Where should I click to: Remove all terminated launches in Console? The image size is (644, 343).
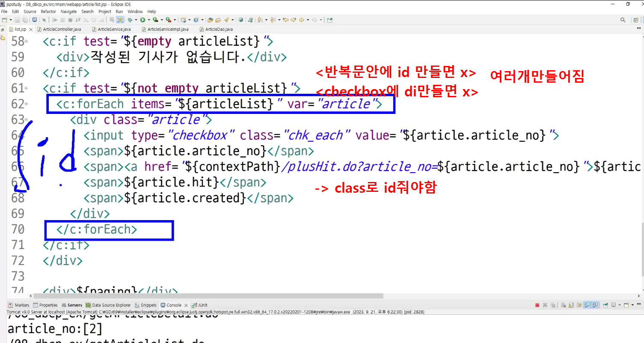[x=553, y=305]
